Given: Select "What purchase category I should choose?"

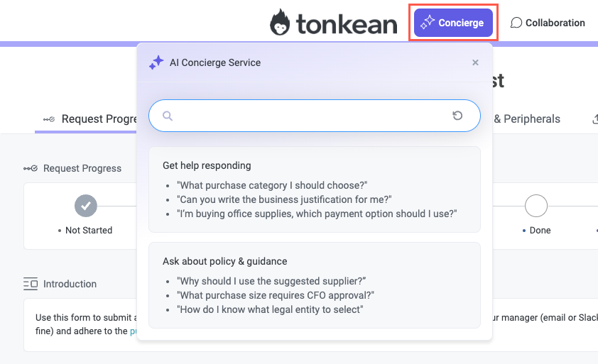Looking at the screenshot, I should coord(272,186).
